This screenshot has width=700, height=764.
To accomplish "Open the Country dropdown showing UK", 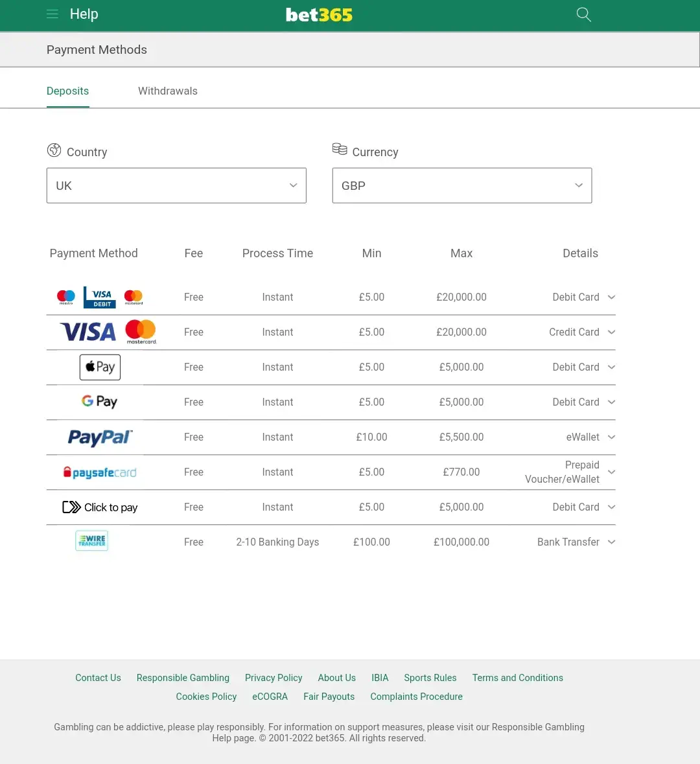I will (x=176, y=185).
